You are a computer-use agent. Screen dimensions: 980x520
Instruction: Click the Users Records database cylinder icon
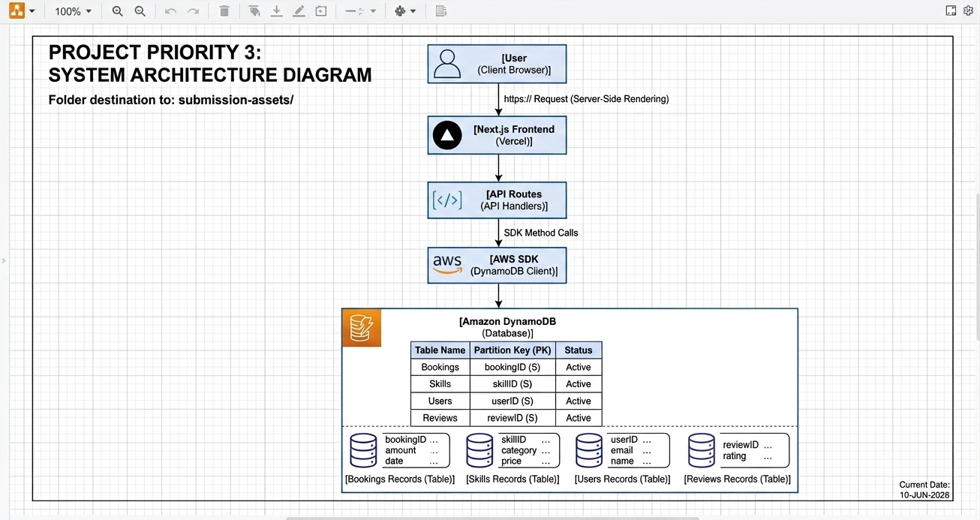coord(589,450)
